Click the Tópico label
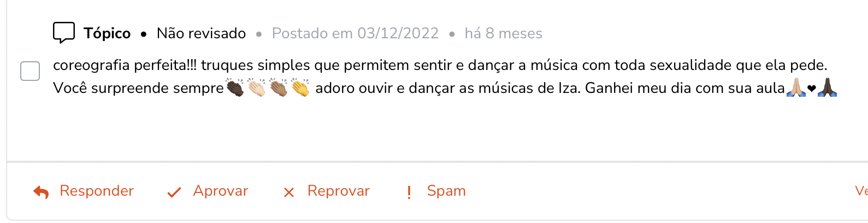Viewport: 868px width, 223px height. point(107,33)
